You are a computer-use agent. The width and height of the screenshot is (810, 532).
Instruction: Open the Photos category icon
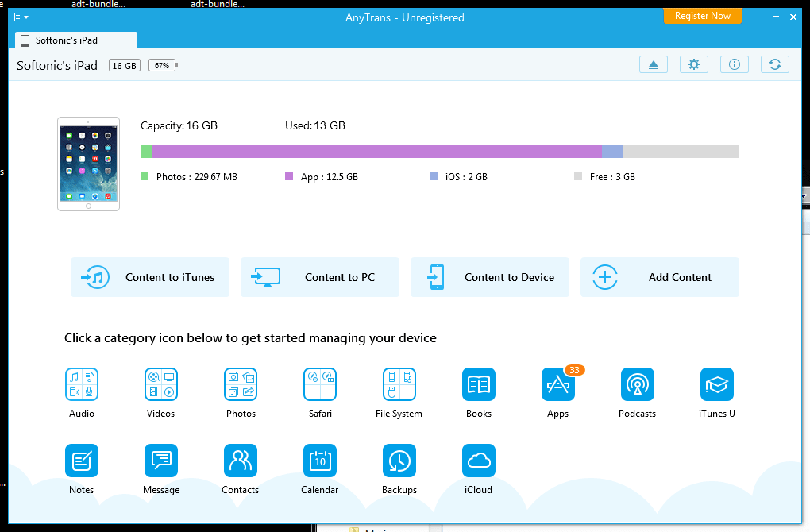pyautogui.click(x=241, y=384)
